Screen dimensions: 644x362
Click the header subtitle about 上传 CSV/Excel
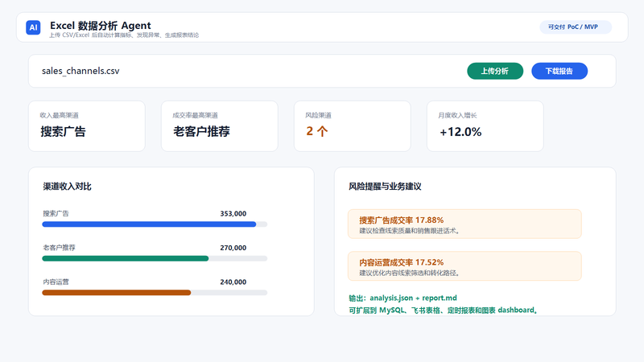[124, 35]
